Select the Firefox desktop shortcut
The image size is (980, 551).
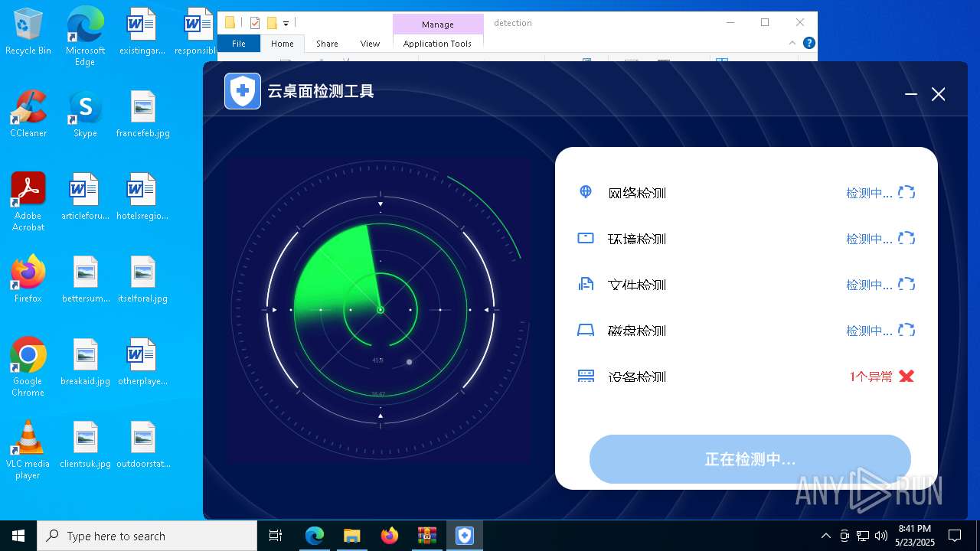(28, 279)
